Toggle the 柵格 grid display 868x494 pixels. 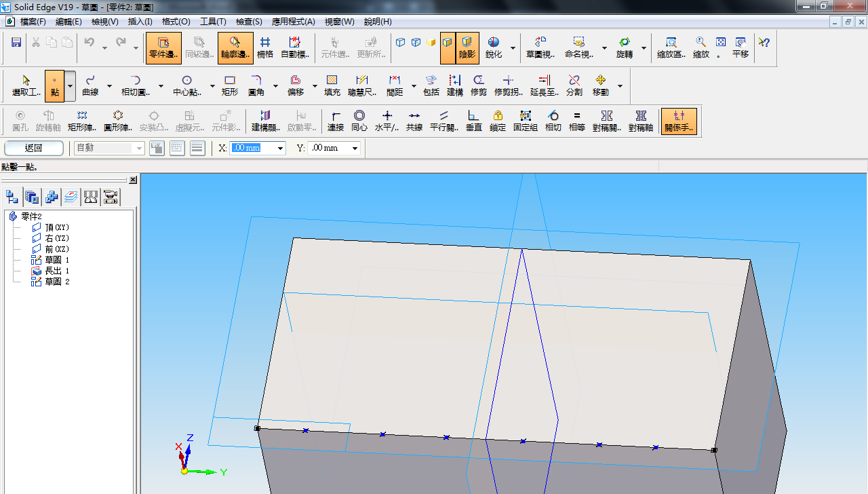pyautogui.click(x=265, y=48)
